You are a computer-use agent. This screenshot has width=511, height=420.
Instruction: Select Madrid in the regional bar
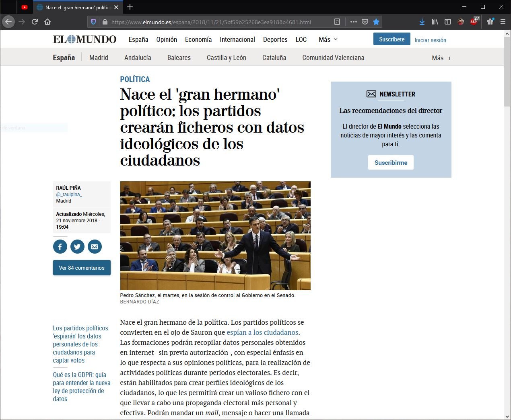(x=99, y=57)
